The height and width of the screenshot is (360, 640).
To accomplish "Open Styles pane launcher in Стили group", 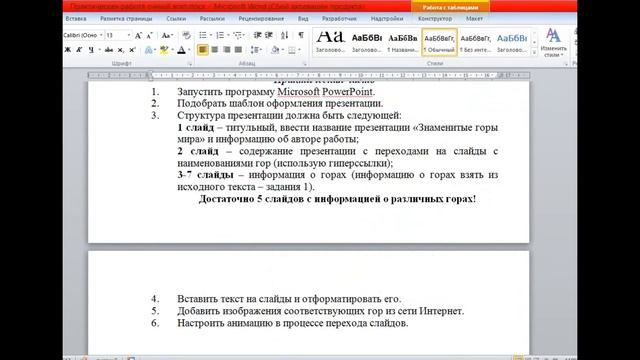I will click(566, 64).
